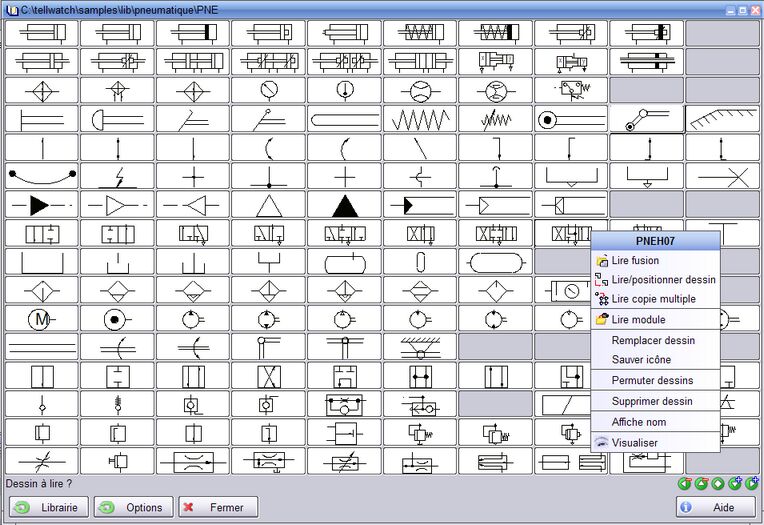Select the square with X inside
Image resolution: width=764 pixels, height=525 pixels.
point(268,377)
